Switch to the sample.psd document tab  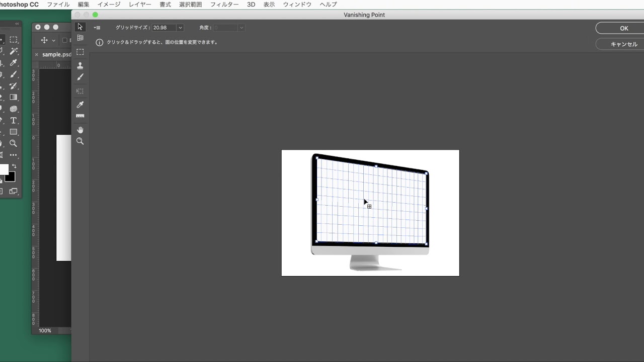coord(57,54)
